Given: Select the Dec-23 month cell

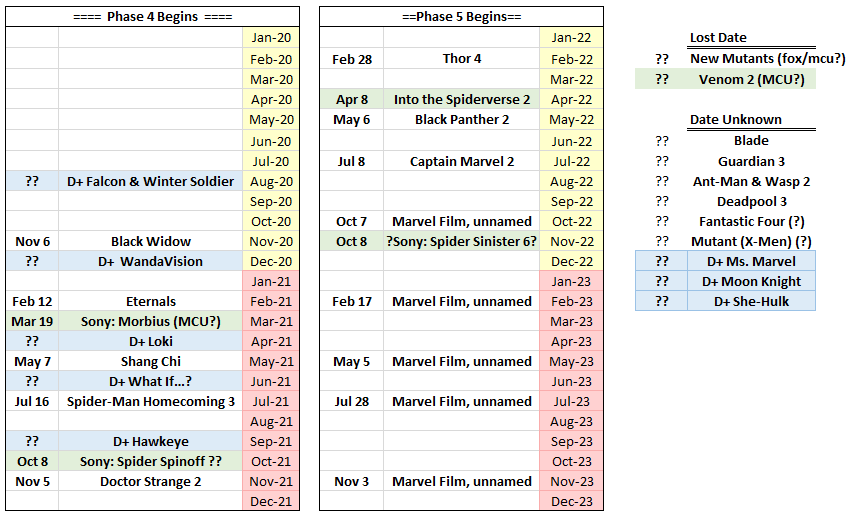Looking at the screenshot, I should point(571,501).
